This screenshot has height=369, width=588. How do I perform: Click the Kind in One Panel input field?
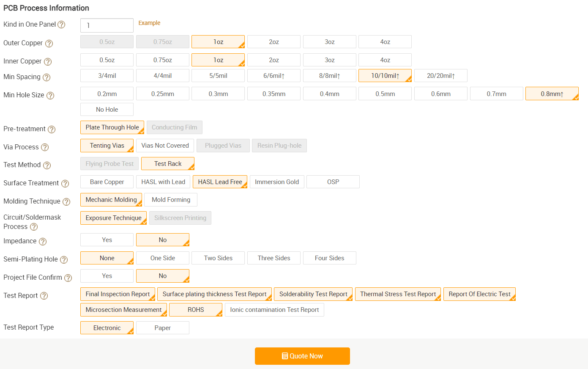pos(107,25)
